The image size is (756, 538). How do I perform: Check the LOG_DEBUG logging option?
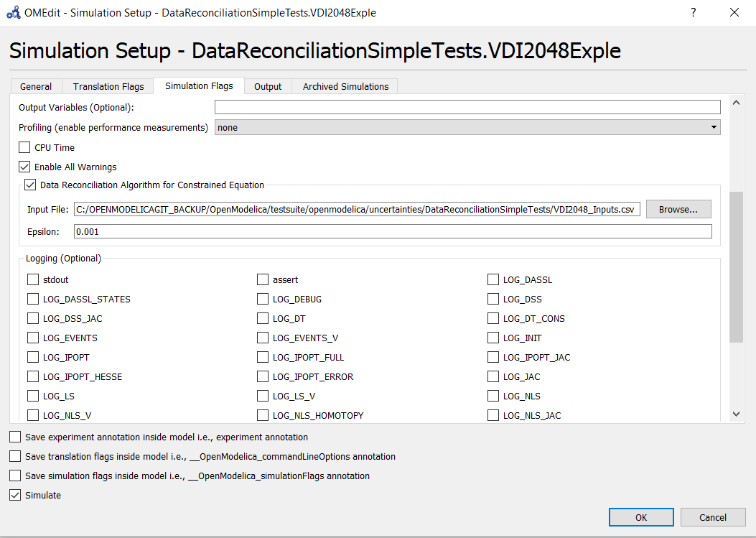coord(263,299)
